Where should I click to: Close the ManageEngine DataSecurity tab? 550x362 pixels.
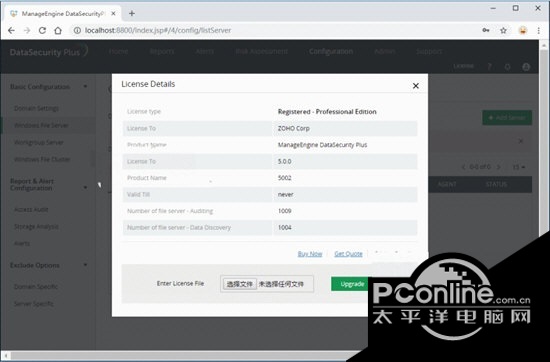tap(113, 13)
